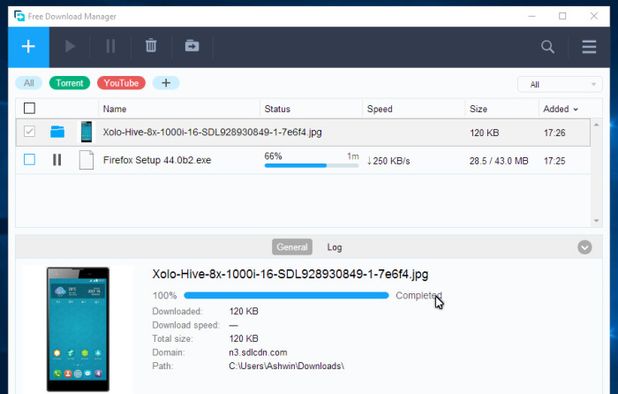Click the file title in the details panel
618x394 pixels.
pyautogui.click(x=290, y=274)
